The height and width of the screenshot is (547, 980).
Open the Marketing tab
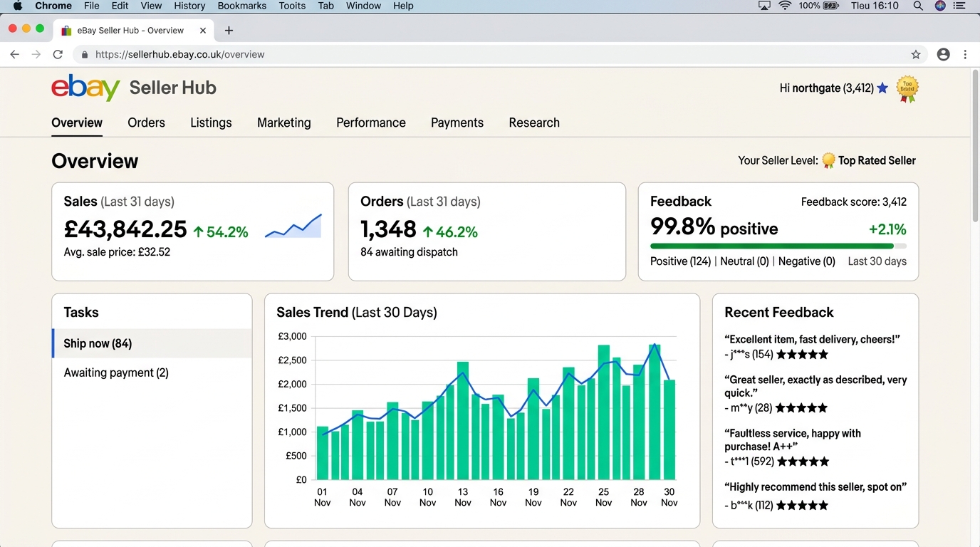tap(284, 123)
